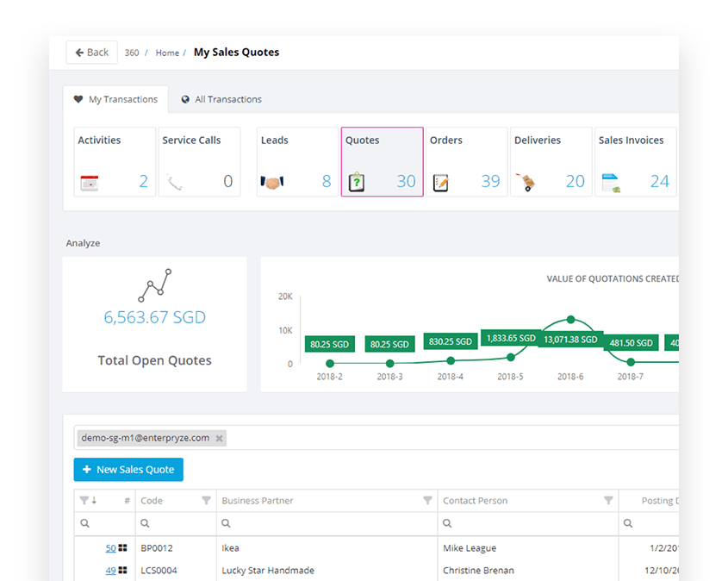Image resolution: width=728 pixels, height=581 pixels.
Task: Click the Sales Invoices icon
Action: click(610, 182)
